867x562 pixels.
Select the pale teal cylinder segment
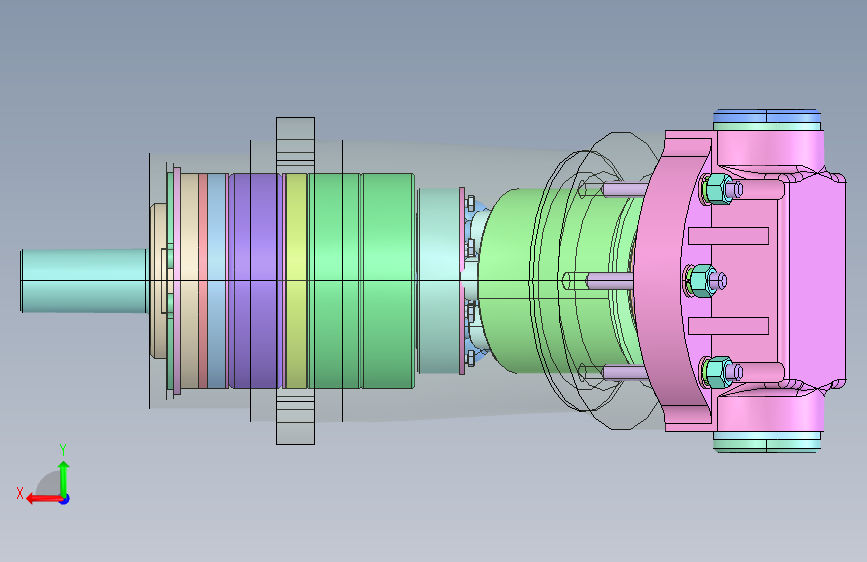439,280
